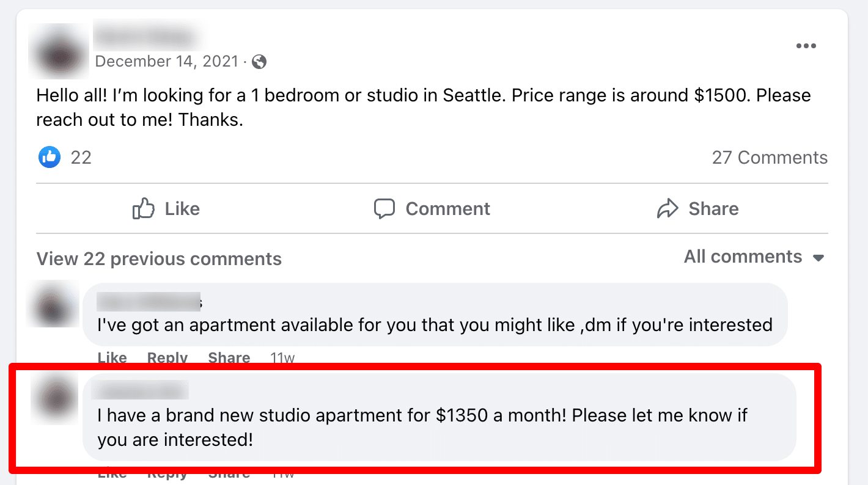Open sharing options with the Share action
The width and height of the screenshot is (868, 485).
(x=698, y=208)
